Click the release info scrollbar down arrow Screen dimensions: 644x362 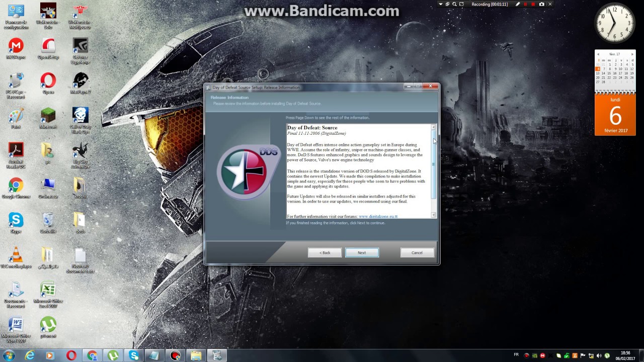[x=433, y=215]
